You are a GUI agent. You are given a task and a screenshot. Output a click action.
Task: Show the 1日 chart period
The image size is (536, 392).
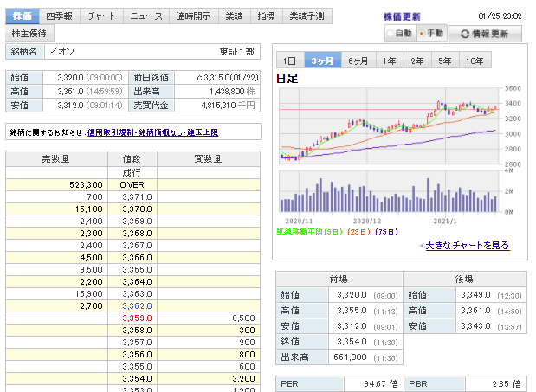pyautogui.click(x=290, y=61)
